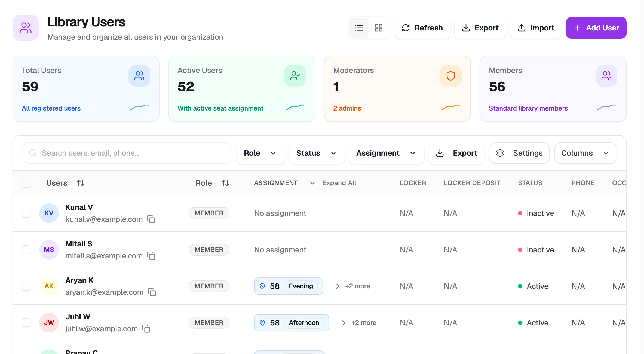Click '2 admins' in Moderators card
644x354 pixels.
click(347, 108)
